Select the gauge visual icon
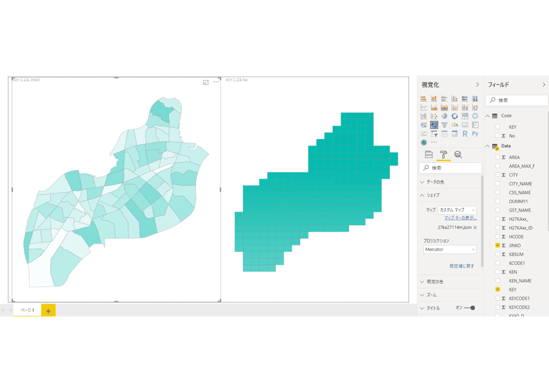The image size is (549, 392). point(455,125)
